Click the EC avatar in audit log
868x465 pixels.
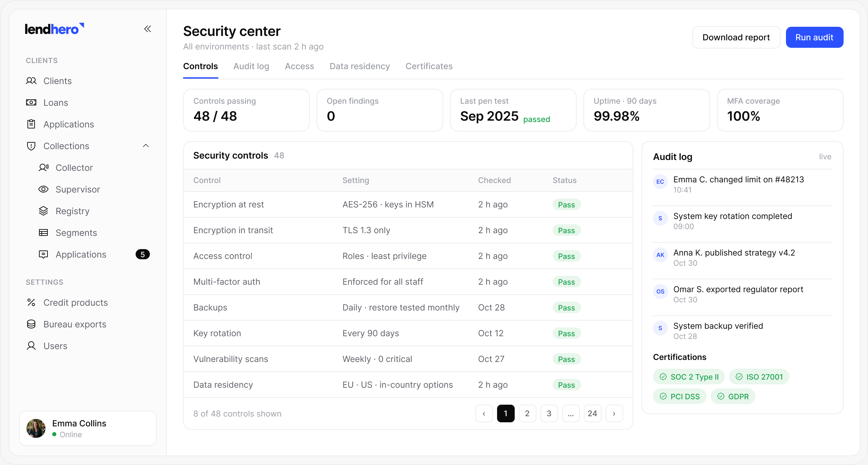pos(660,182)
